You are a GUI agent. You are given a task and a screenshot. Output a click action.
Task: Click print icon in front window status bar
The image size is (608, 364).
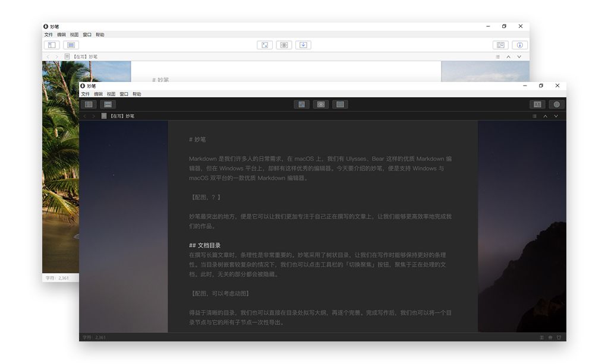[x=550, y=337]
